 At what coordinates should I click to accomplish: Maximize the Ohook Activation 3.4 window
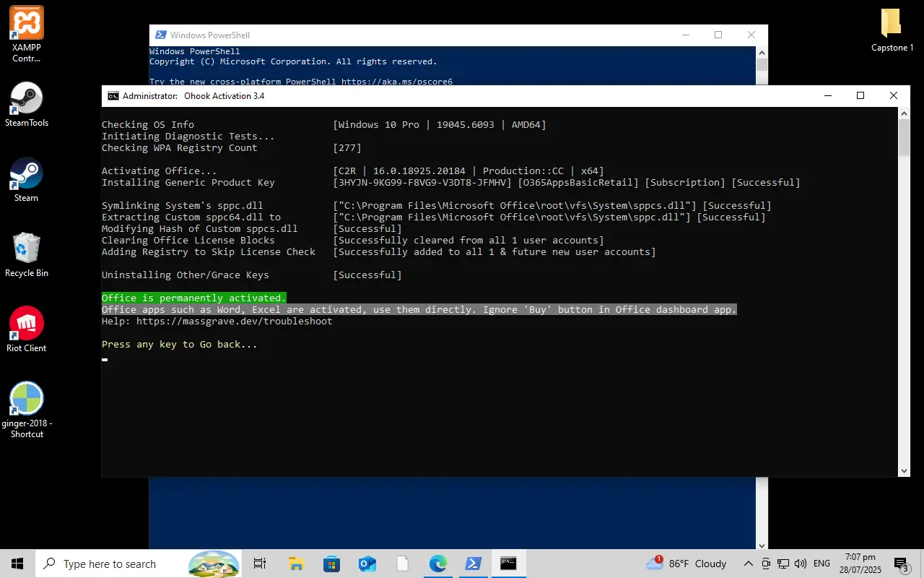coord(860,95)
